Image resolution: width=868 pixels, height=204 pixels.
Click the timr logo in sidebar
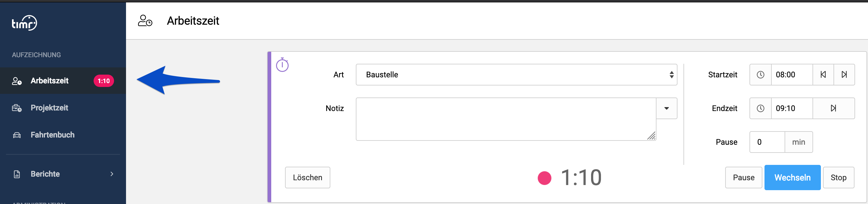(25, 23)
